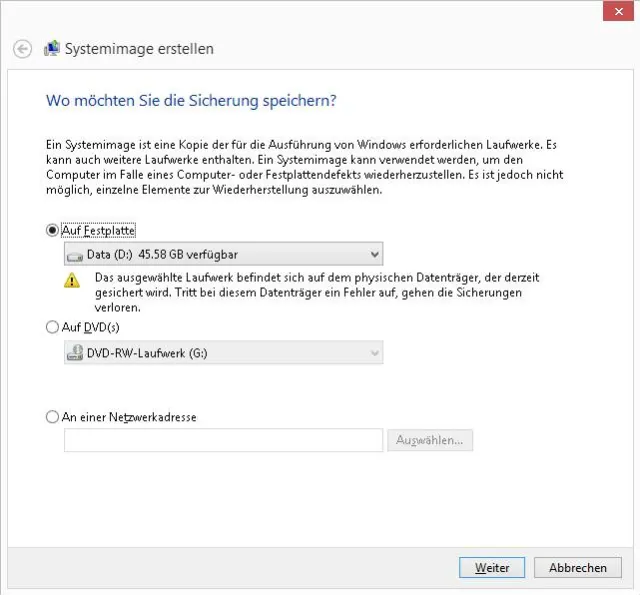Enable the "An einer Netzwerkadresse" radio option
Screen dimensions: 640x595
click(x=53, y=417)
